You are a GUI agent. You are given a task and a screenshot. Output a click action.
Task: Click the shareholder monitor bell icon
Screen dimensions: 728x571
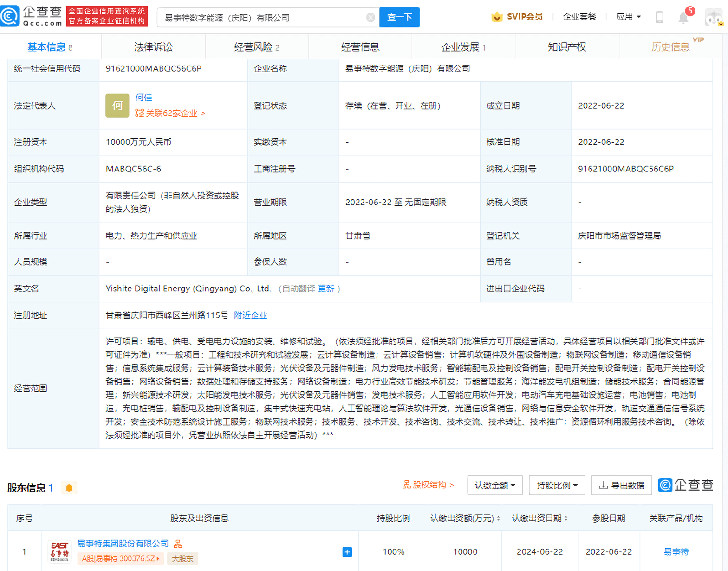click(x=69, y=488)
